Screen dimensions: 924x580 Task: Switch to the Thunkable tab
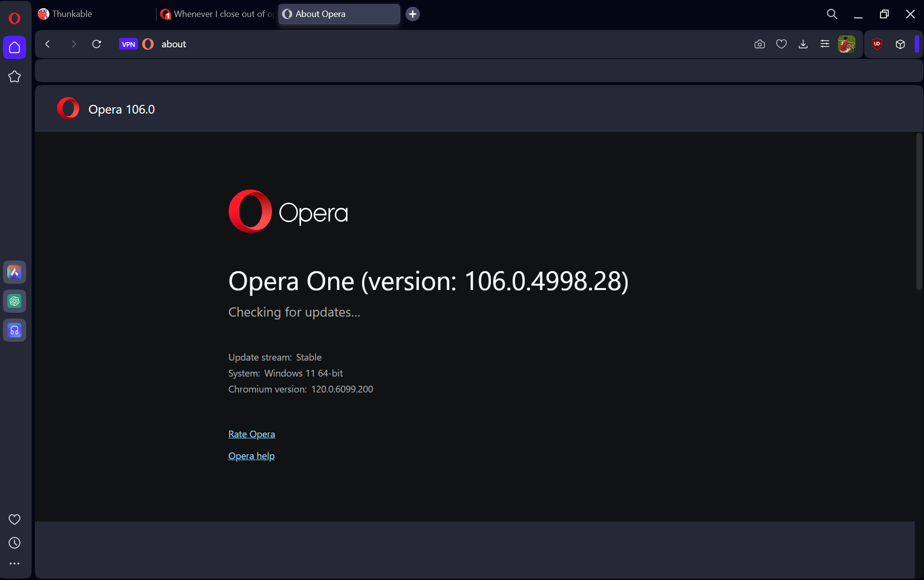pyautogui.click(x=95, y=14)
